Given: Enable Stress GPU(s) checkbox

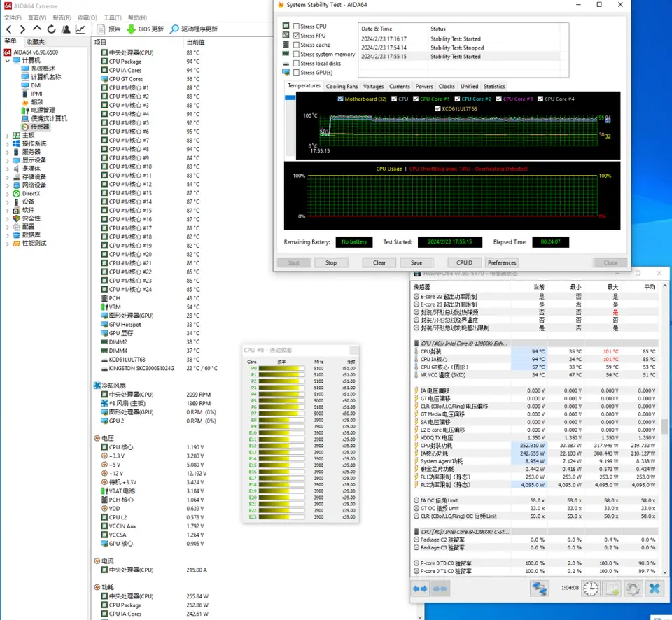Looking at the screenshot, I should tap(296, 72).
